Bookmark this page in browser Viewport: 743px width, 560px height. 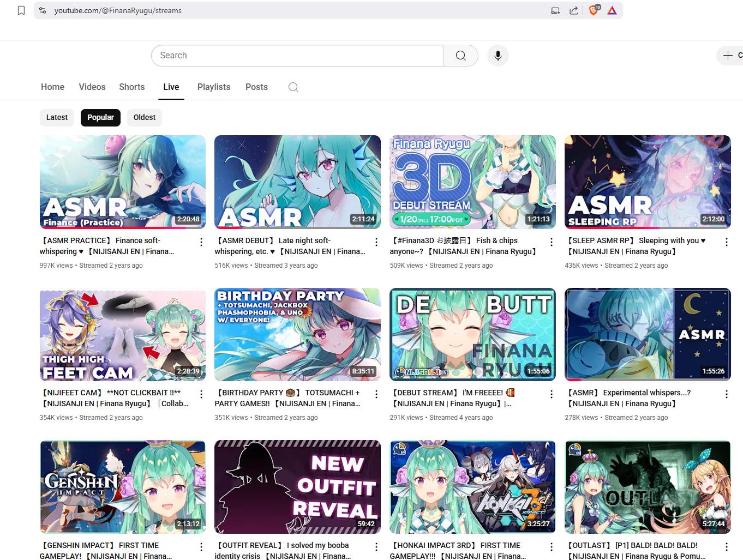point(21,10)
